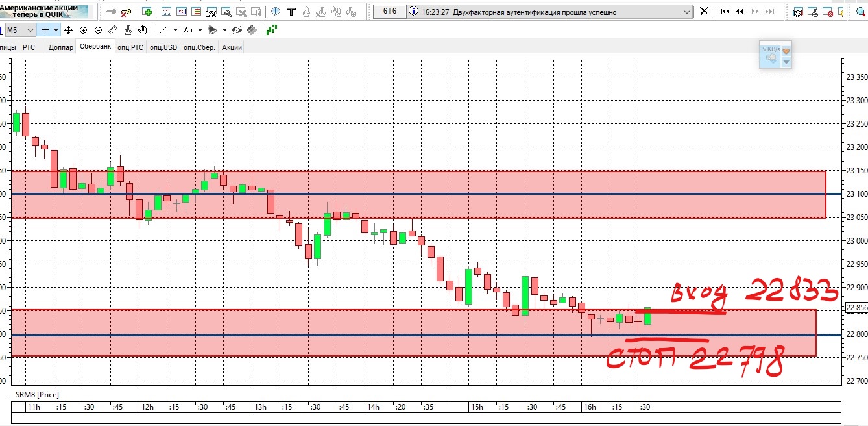The image size is (868, 426).
Task: Zoom in the chart with plus magnifier
Action: [x=83, y=30]
